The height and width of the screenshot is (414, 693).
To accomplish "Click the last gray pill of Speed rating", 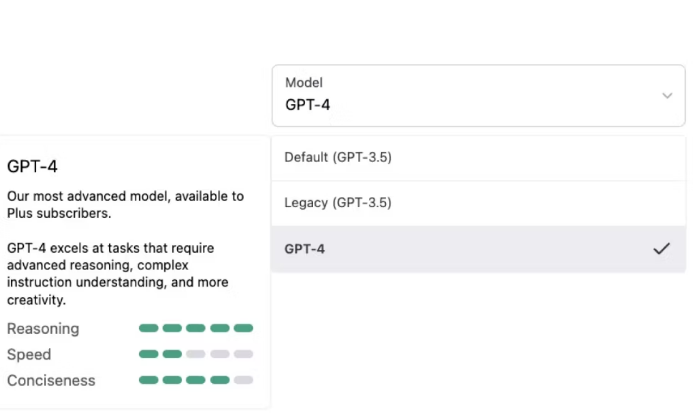I will [244, 354].
